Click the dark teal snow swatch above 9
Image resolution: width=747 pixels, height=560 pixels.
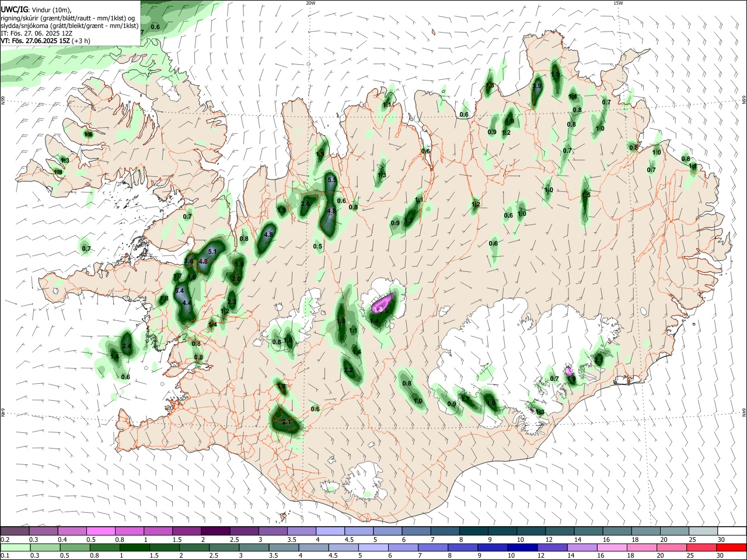[x=502, y=531]
